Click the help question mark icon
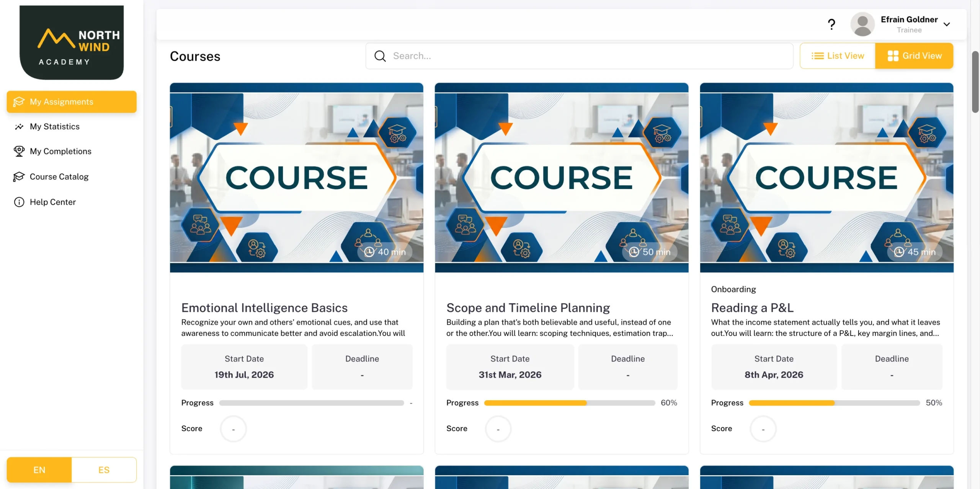The height and width of the screenshot is (489, 980). [831, 24]
